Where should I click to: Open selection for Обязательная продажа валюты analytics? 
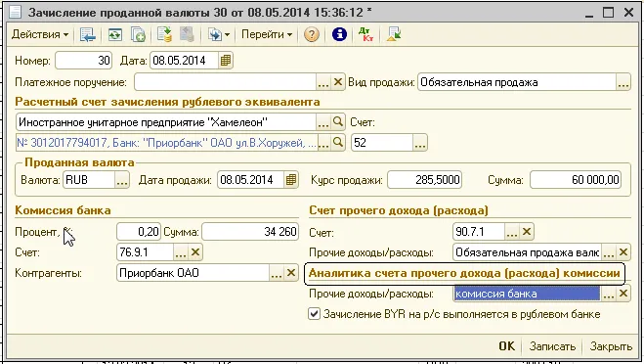[x=609, y=252]
